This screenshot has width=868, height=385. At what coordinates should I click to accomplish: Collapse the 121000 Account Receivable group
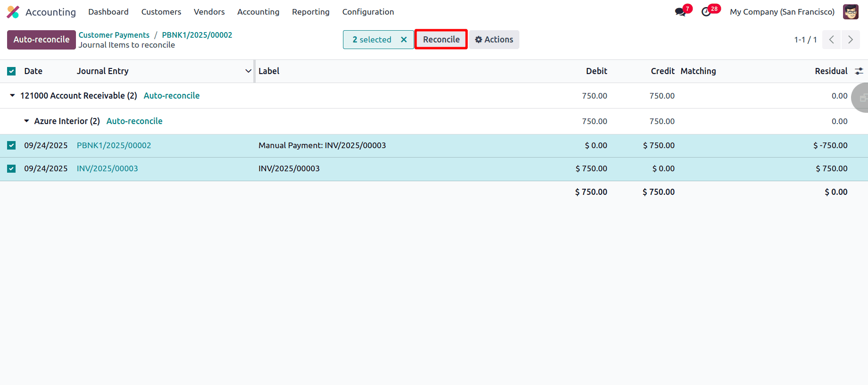click(x=13, y=96)
